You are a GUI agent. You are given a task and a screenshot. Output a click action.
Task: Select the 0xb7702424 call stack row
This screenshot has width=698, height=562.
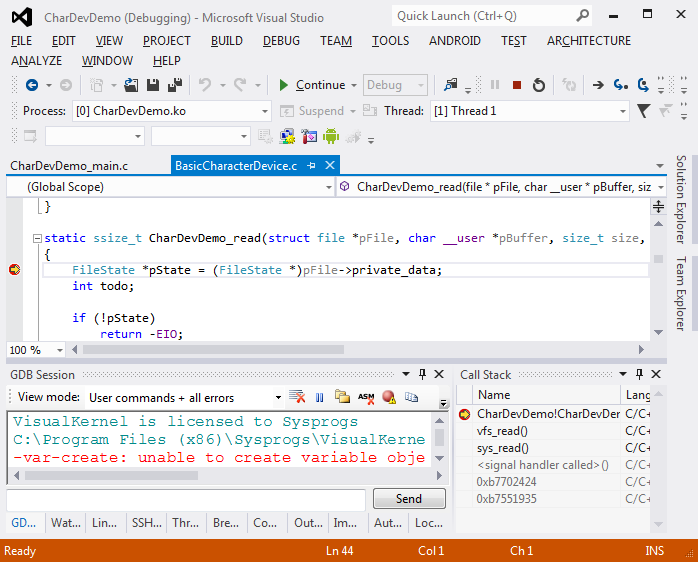pyautogui.click(x=553, y=482)
